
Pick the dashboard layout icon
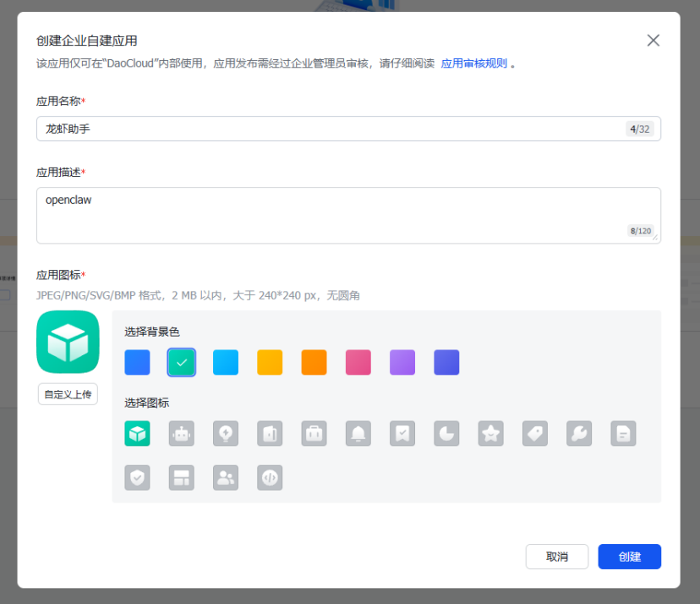pos(181,477)
